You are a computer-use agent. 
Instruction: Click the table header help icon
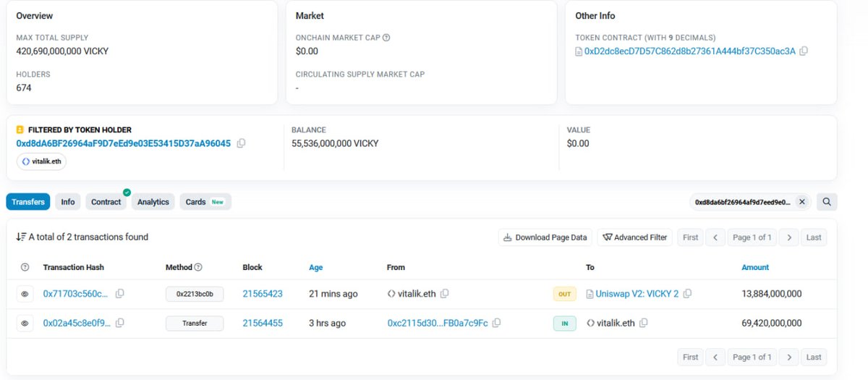(25, 267)
